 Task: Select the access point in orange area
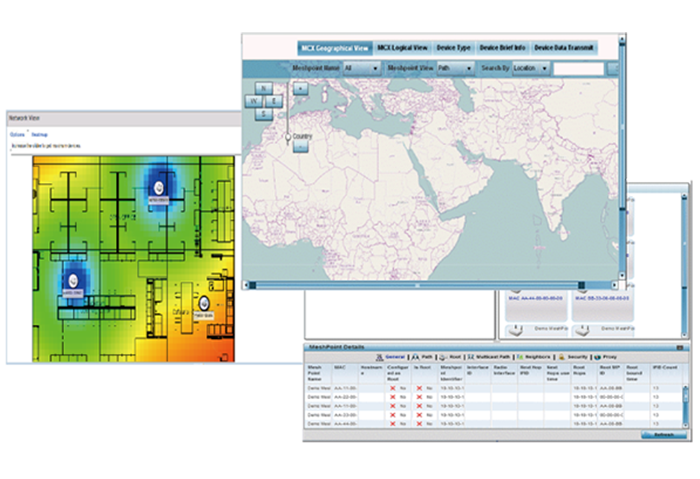pos(204,303)
